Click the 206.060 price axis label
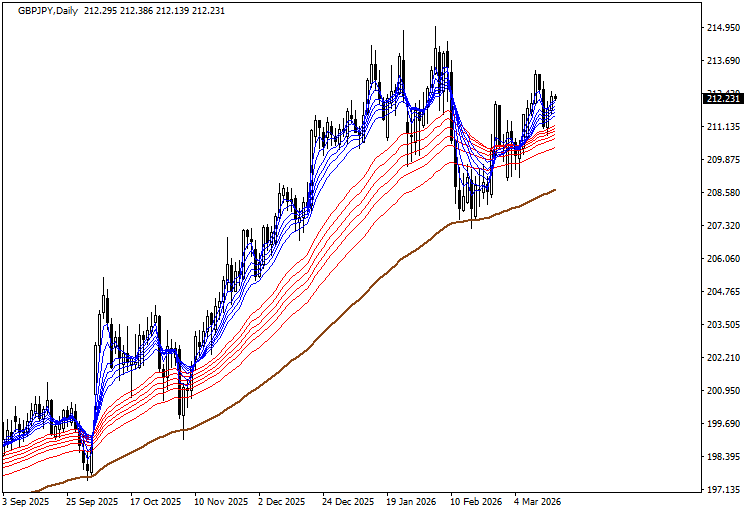The height and width of the screenshot is (513, 747). point(722,259)
